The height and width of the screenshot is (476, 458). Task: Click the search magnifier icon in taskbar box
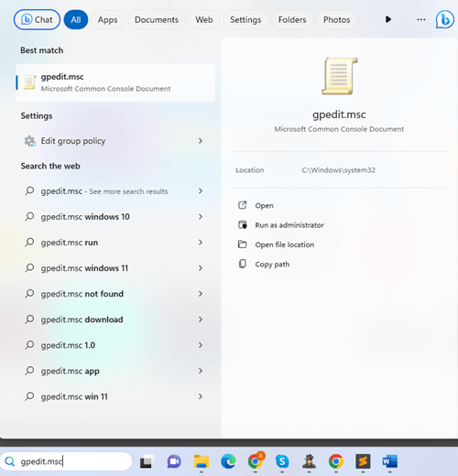pyautogui.click(x=10, y=461)
